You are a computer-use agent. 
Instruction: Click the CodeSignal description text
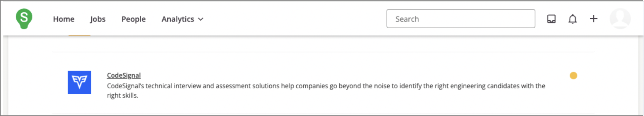[x=326, y=91]
